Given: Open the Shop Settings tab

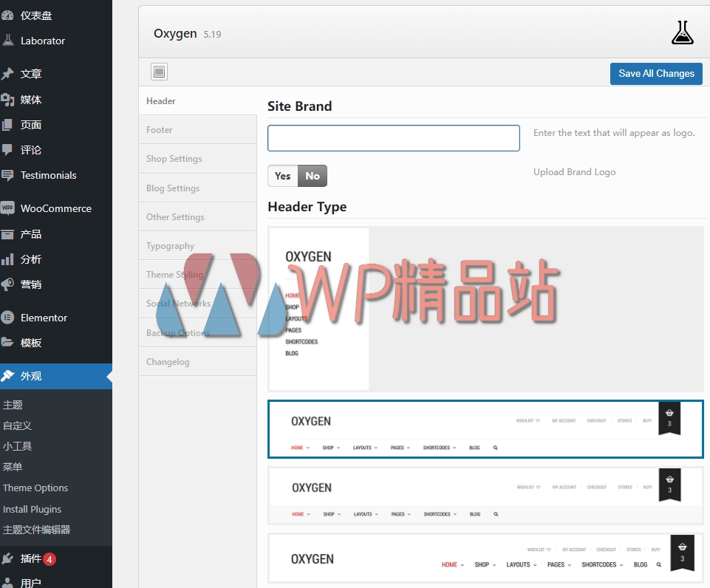Looking at the screenshot, I should coord(174,159).
